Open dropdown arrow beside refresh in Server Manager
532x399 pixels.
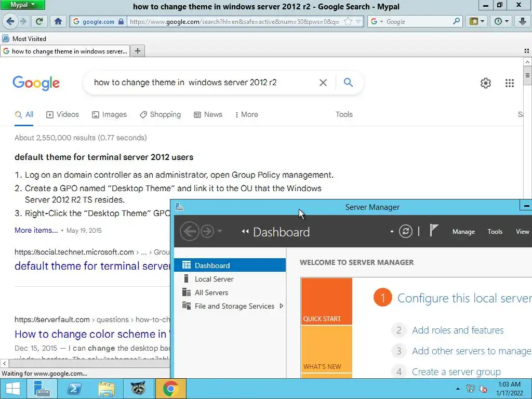392,232
